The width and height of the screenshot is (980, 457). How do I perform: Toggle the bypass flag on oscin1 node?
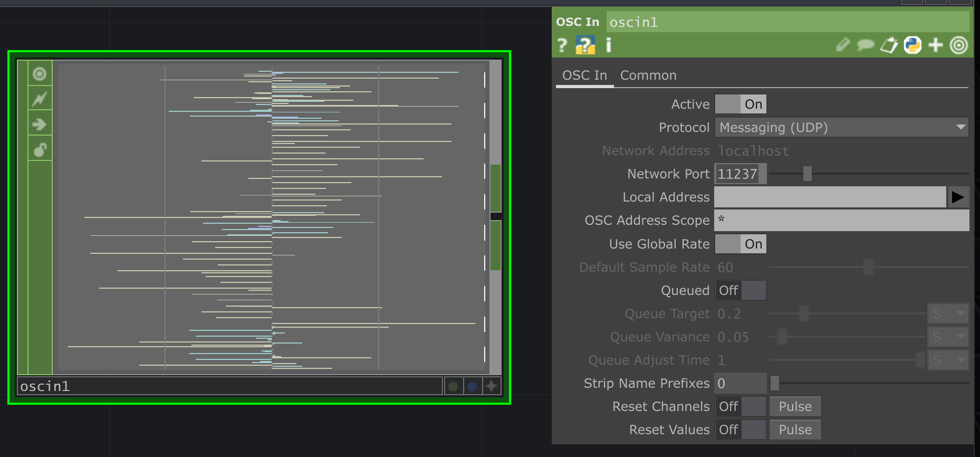point(40,99)
